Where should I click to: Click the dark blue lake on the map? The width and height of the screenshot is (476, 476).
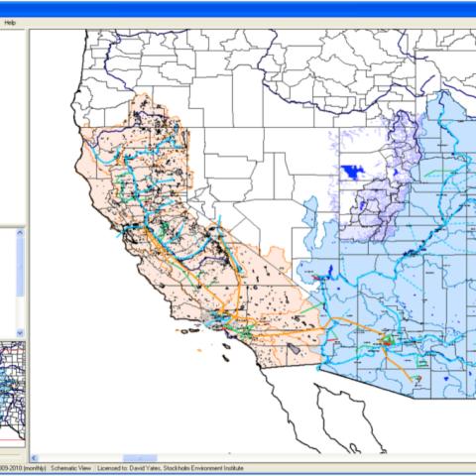tap(352, 172)
